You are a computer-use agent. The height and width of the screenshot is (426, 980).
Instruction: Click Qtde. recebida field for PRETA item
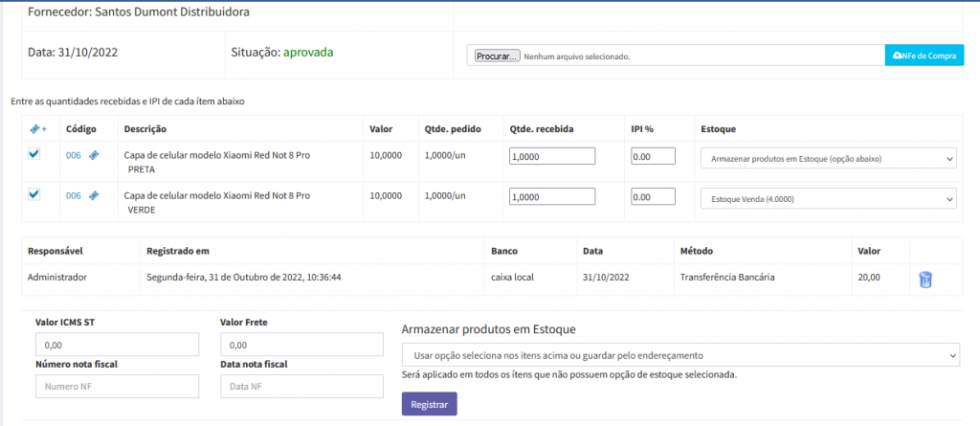[552, 156]
